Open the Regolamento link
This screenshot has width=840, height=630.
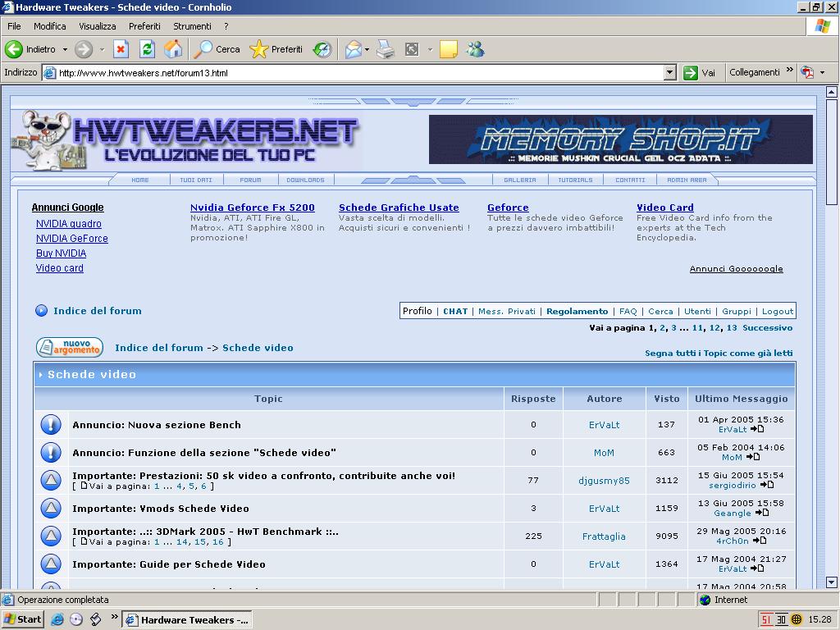[577, 311]
